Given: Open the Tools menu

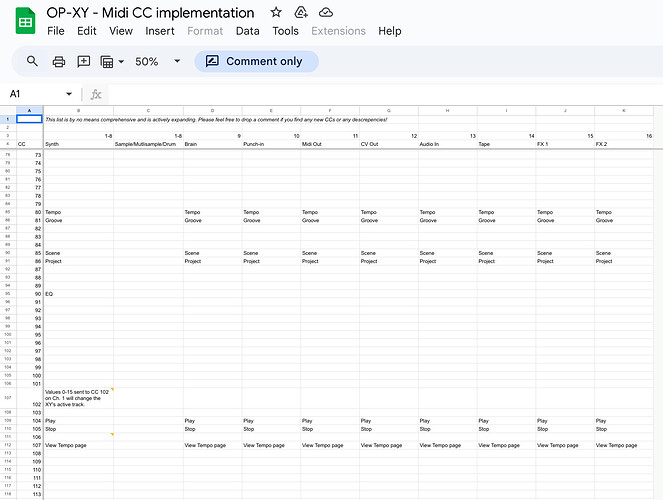Looking at the screenshot, I should [285, 31].
